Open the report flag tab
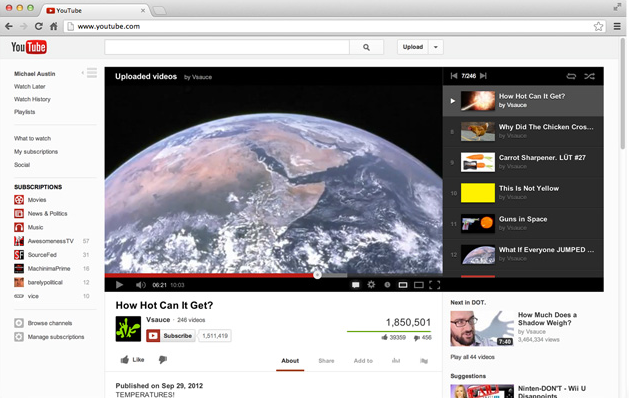 [x=424, y=361]
